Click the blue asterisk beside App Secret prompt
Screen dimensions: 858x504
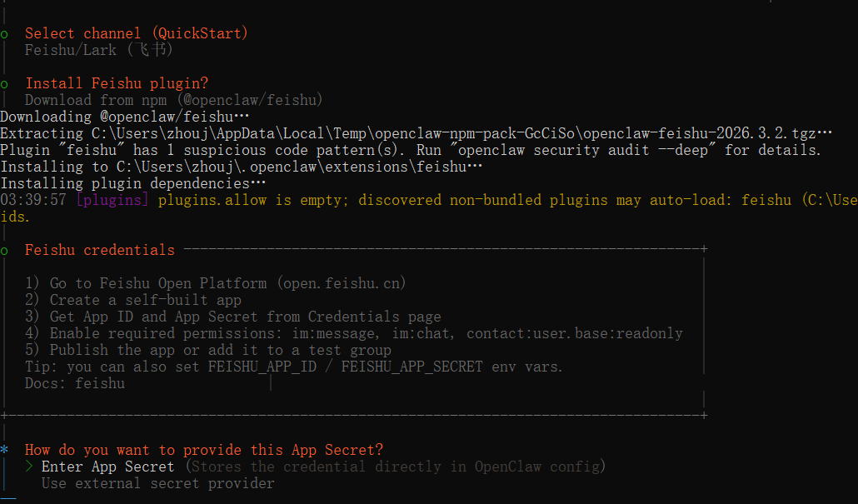tap(5, 450)
